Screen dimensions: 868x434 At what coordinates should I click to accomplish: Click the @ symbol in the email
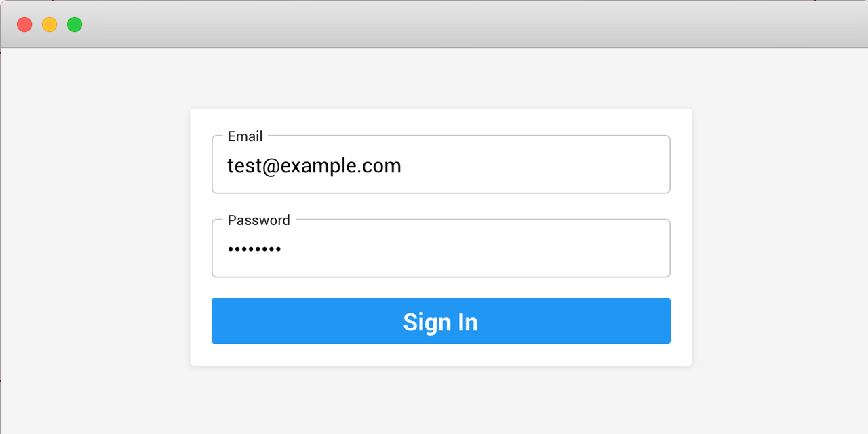pos(271,166)
